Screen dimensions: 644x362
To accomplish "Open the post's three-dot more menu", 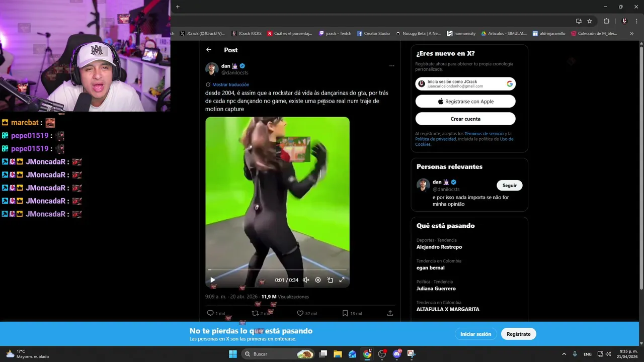I will (391, 66).
